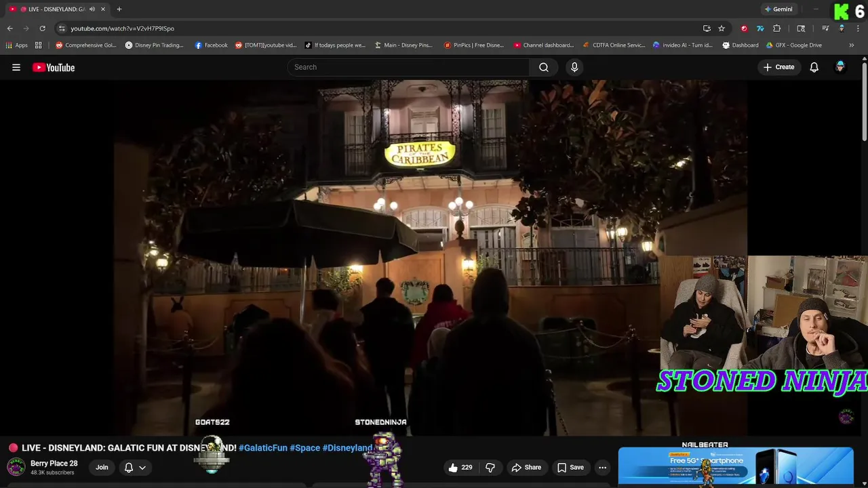The height and width of the screenshot is (488, 868).
Task: Click the address bar URL
Action: pos(122,28)
